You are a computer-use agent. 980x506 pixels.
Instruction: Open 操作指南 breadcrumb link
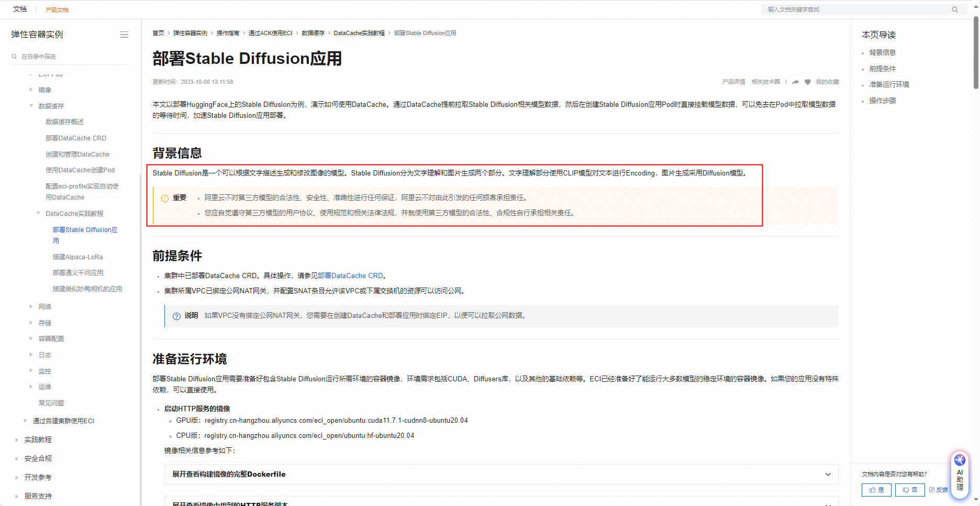point(228,33)
